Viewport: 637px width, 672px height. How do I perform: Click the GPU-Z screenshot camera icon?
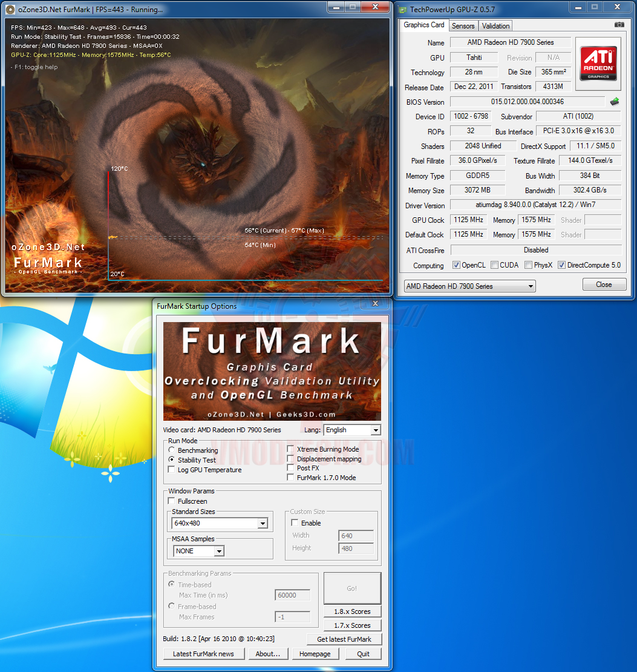(619, 25)
